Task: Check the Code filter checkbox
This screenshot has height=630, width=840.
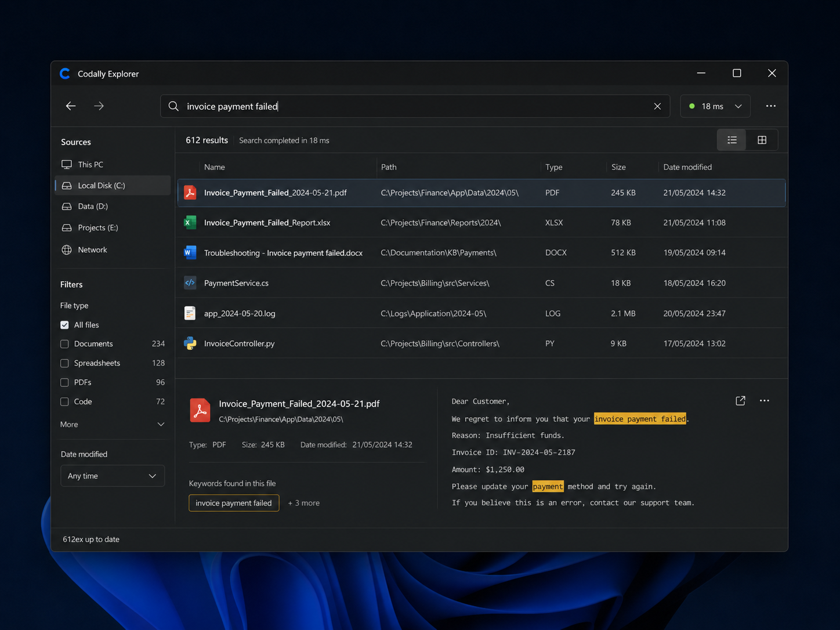Action: click(64, 401)
